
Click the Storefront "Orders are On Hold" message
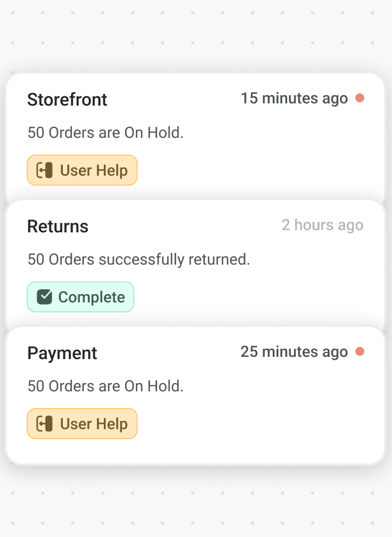105,133
